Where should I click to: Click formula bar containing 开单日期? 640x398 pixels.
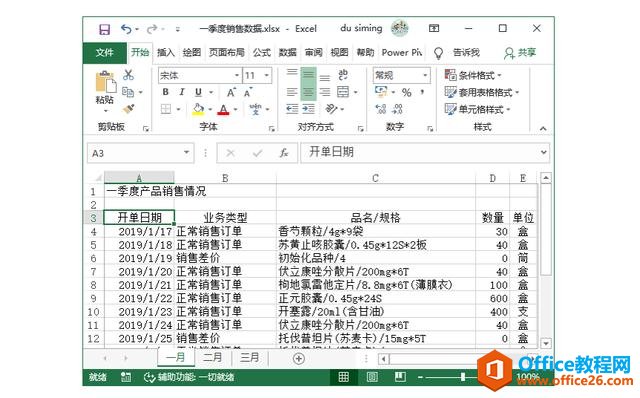424,152
